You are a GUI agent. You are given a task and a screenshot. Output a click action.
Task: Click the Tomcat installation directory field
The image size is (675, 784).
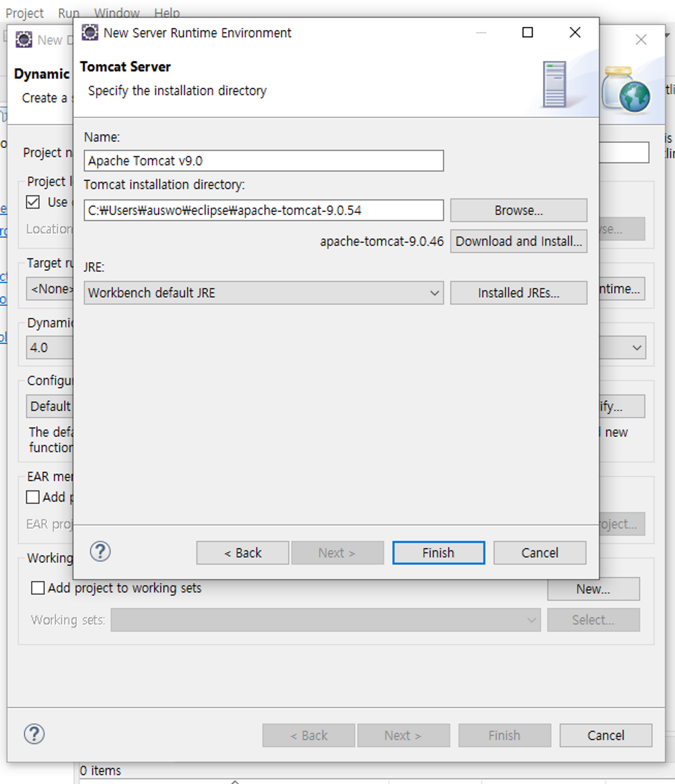(263, 210)
